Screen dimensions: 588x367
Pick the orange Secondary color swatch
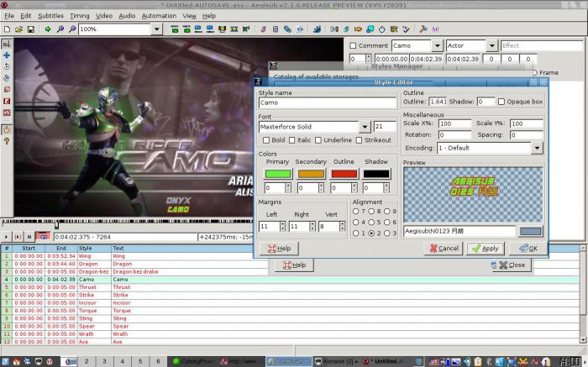pos(311,174)
